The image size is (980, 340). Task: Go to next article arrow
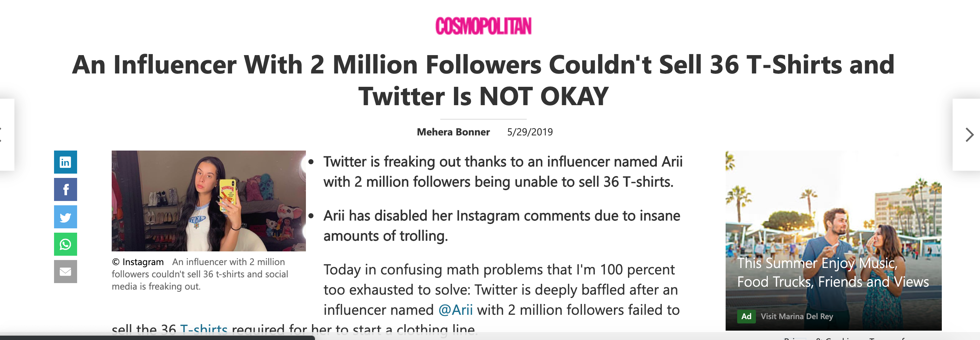click(968, 135)
